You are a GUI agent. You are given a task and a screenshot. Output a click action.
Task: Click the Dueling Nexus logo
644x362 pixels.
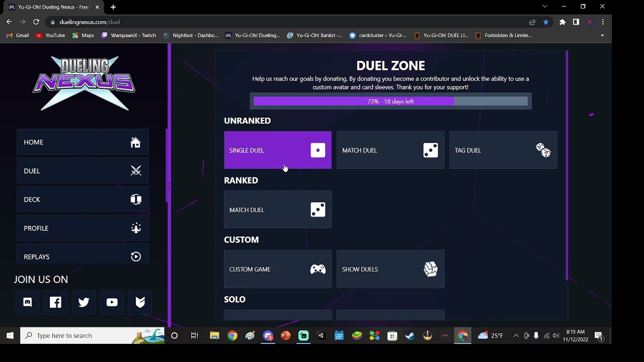(84, 83)
